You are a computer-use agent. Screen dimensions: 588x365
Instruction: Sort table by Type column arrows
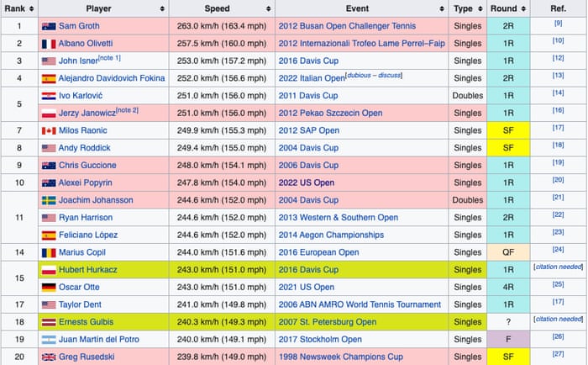[x=480, y=8]
